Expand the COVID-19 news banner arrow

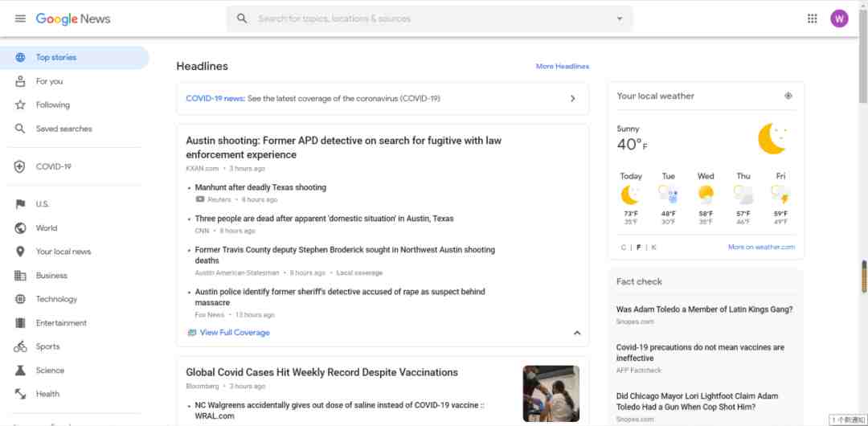(x=572, y=99)
